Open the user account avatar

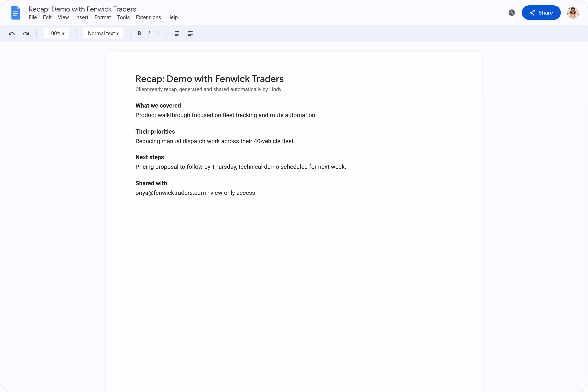pyautogui.click(x=573, y=13)
